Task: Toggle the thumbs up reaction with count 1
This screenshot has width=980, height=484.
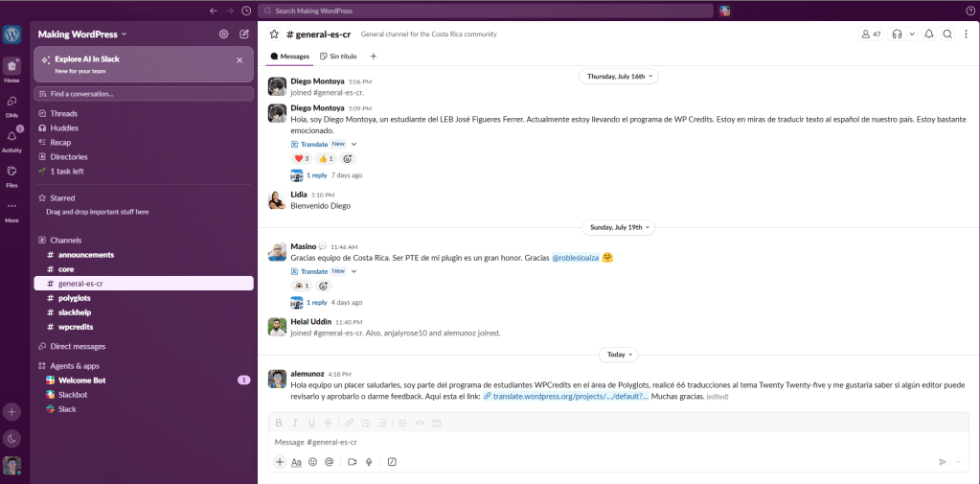Action: (326, 159)
